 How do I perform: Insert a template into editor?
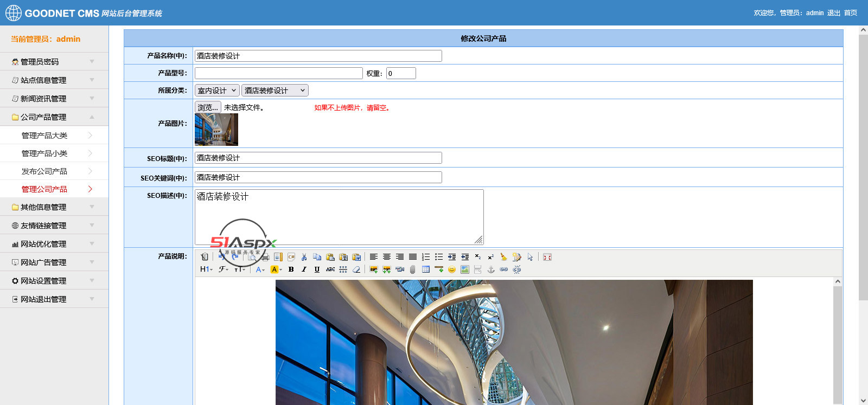click(x=278, y=257)
